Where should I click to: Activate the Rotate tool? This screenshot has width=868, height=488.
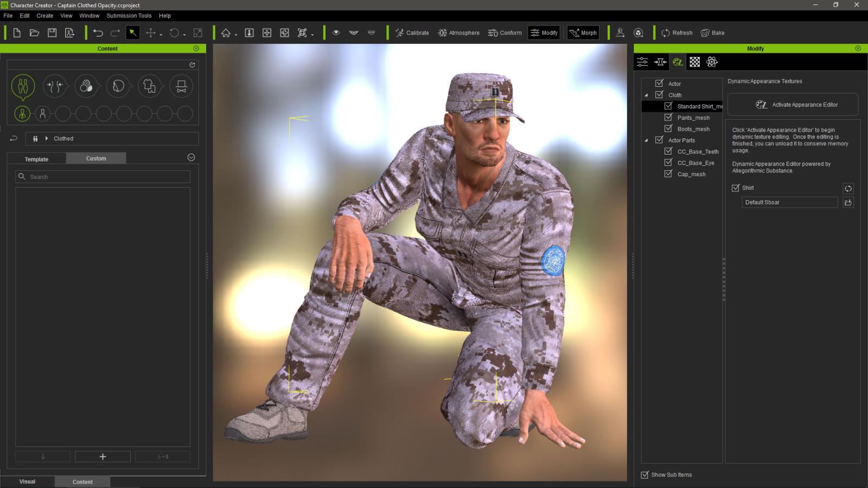[174, 33]
